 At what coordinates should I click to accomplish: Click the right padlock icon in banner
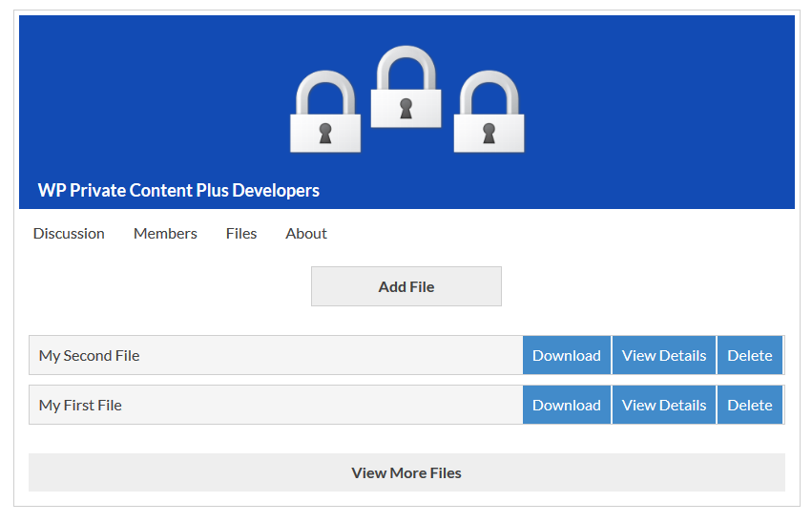click(x=489, y=112)
